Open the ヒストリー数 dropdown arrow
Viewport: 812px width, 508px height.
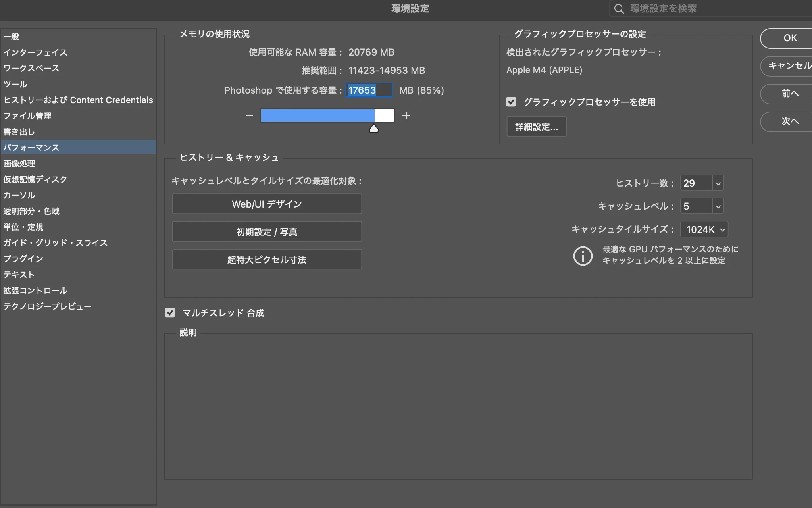pos(718,183)
